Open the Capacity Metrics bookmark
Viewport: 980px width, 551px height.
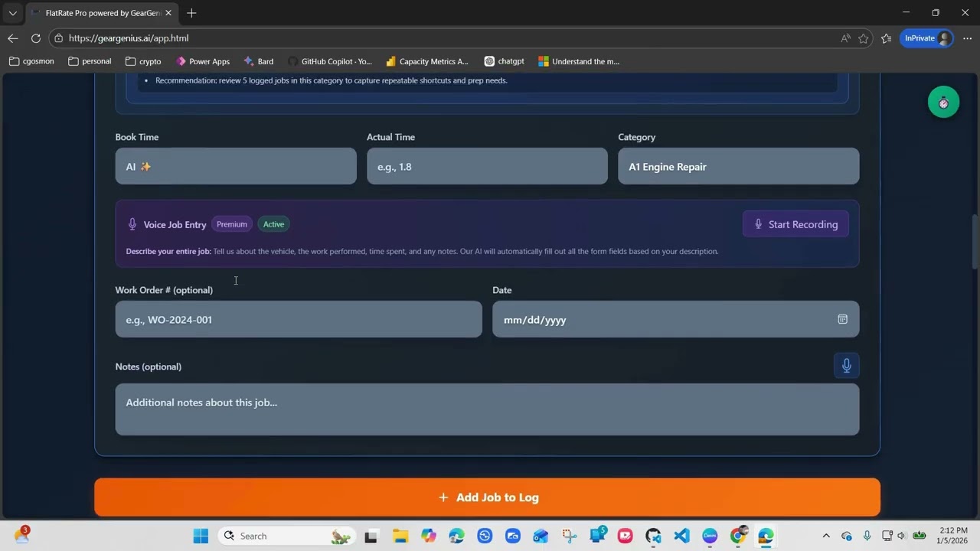click(427, 61)
